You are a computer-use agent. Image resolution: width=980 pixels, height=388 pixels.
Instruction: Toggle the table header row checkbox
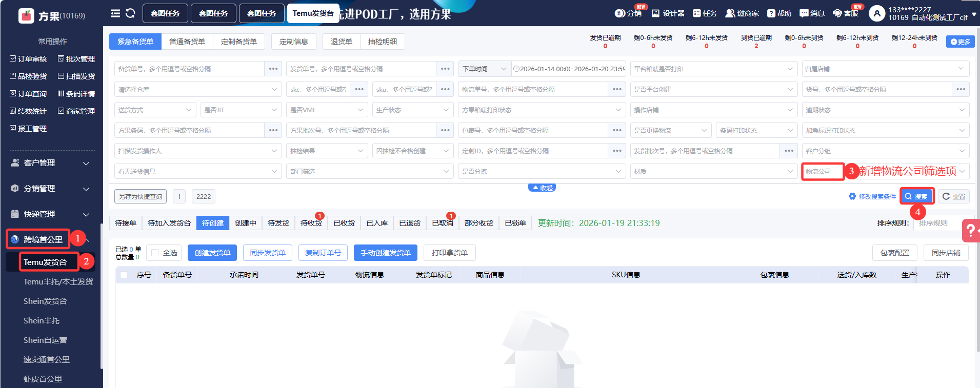[124, 275]
